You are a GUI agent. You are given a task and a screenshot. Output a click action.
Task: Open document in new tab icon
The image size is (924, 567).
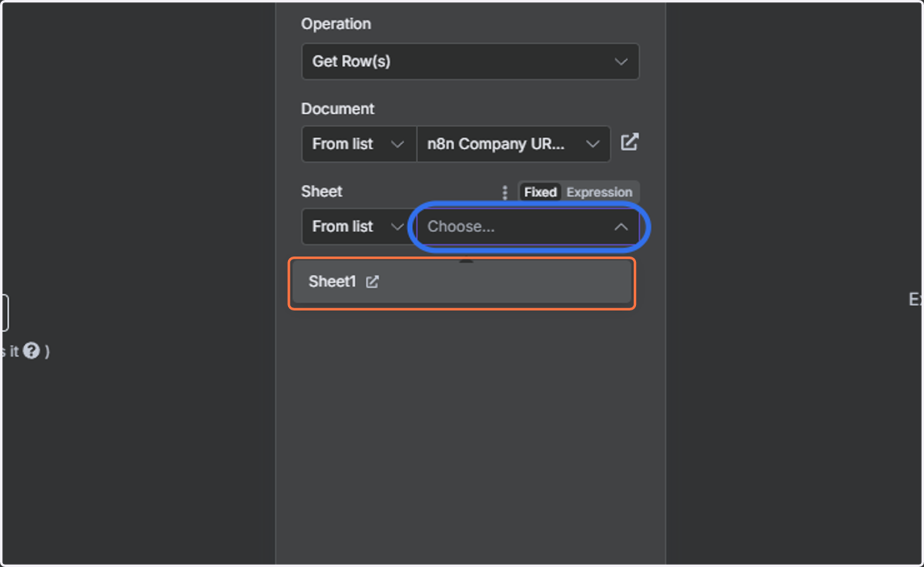coord(630,143)
